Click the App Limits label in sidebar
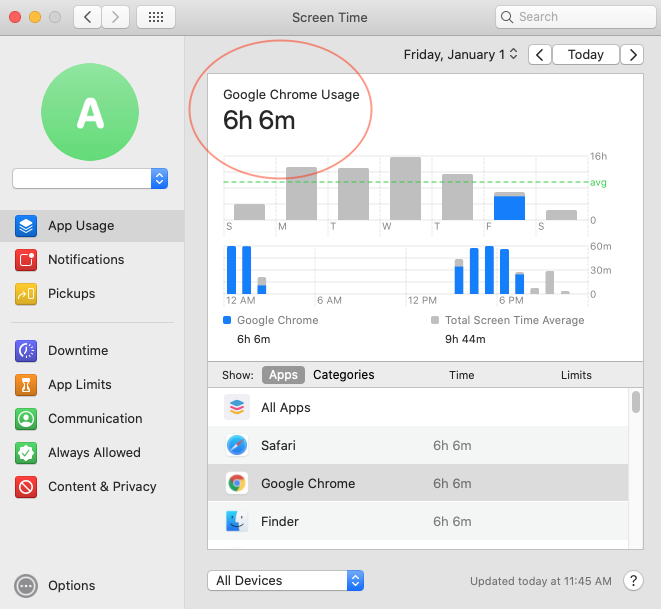The height and width of the screenshot is (609, 661). pos(80,385)
